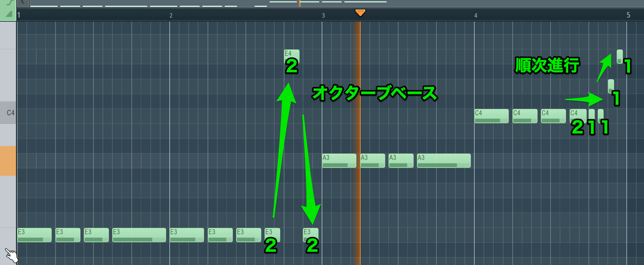Viewport: 644px width, 265px height.
Task: Jump to bar 4 on the timeline ruler
Action: (x=476, y=15)
